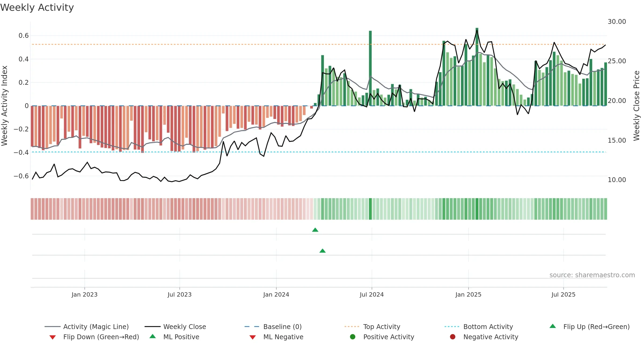This screenshot has height=362, width=644.
Task: Toggle the Baseline (0) legend entry
Action: [273, 327]
